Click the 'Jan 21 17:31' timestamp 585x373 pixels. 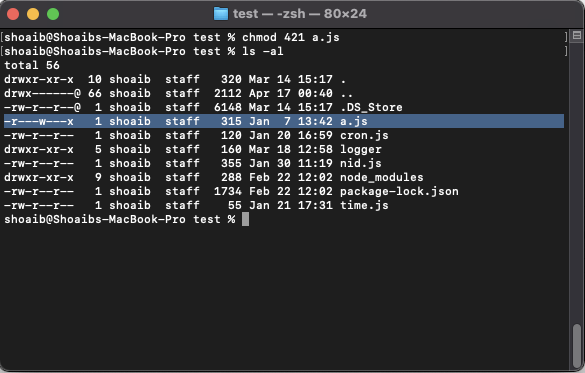point(291,205)
